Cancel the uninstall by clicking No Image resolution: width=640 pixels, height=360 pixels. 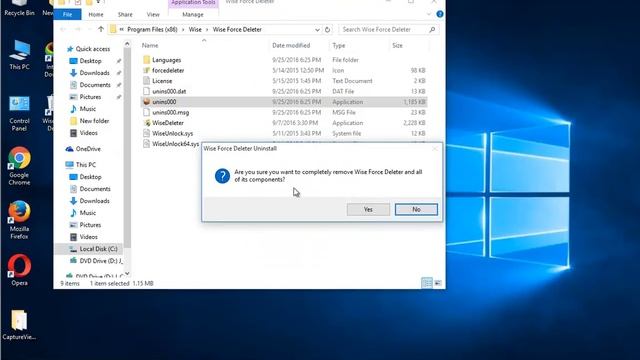point(416,209)
